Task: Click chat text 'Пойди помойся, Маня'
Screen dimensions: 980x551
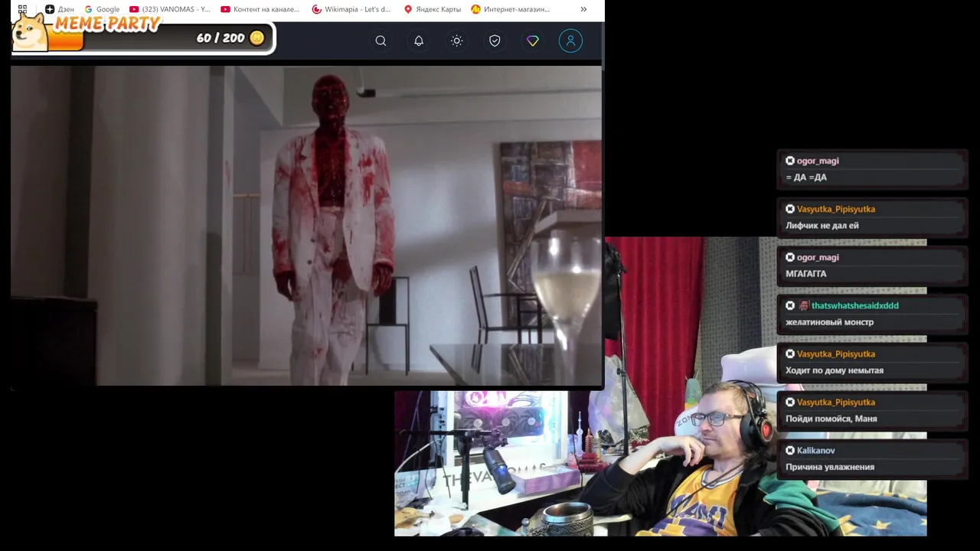Action: click(x=831, y=419)
